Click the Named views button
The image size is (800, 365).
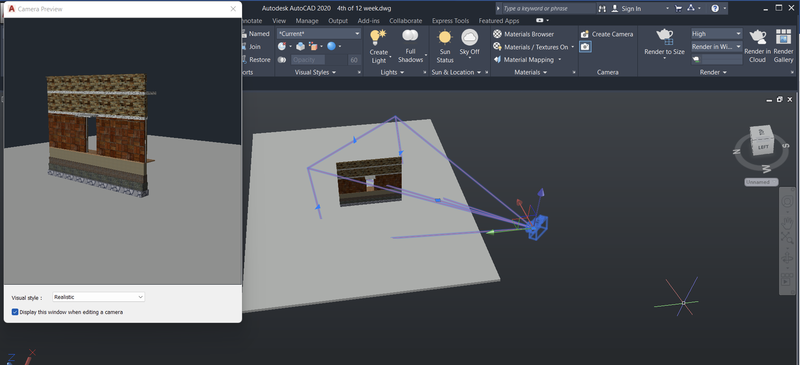[256, 34]
